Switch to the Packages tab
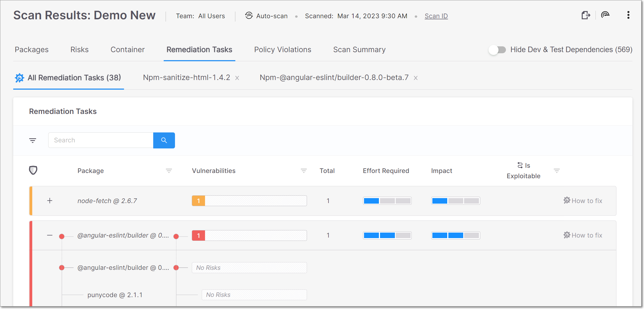Viewport: 644px width, 309px height. point(32,50)
